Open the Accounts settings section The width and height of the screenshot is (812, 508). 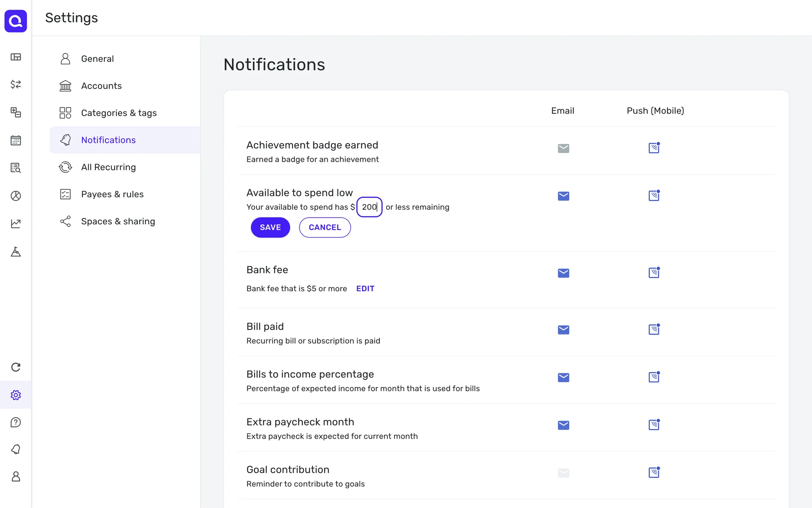coord(101,86)
